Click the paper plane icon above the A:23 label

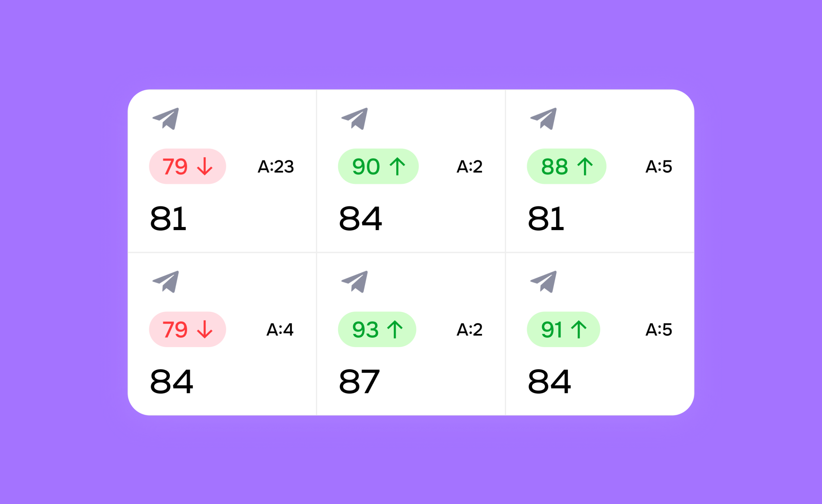(x=166, y=119)
